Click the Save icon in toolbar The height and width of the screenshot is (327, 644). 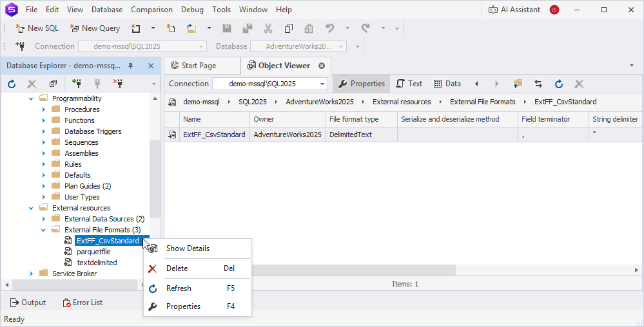click(x=227, y=28)
